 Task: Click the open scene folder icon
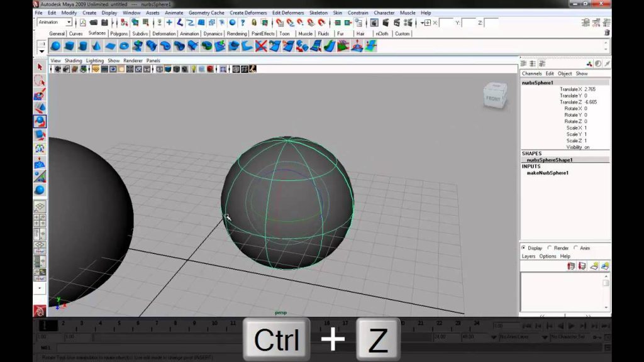click(94, 23)
